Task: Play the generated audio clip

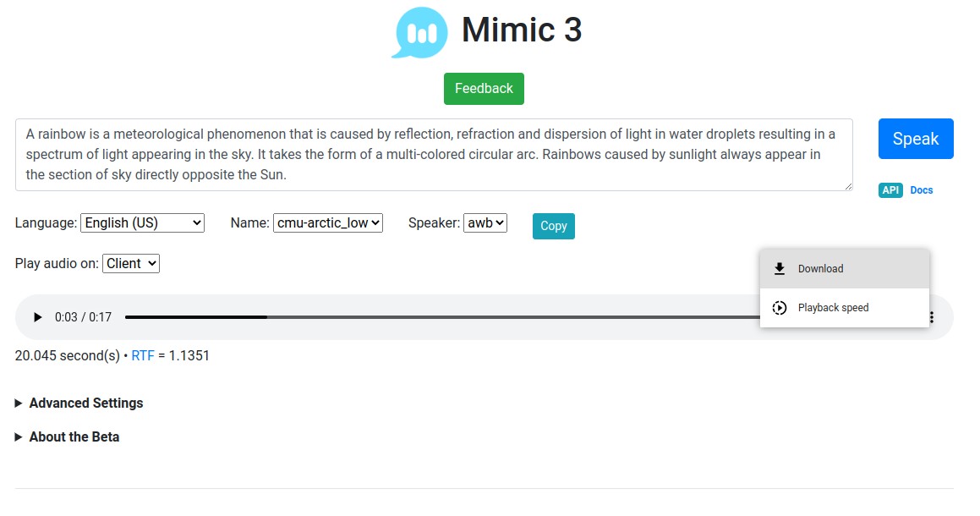Action: [37, 317]
